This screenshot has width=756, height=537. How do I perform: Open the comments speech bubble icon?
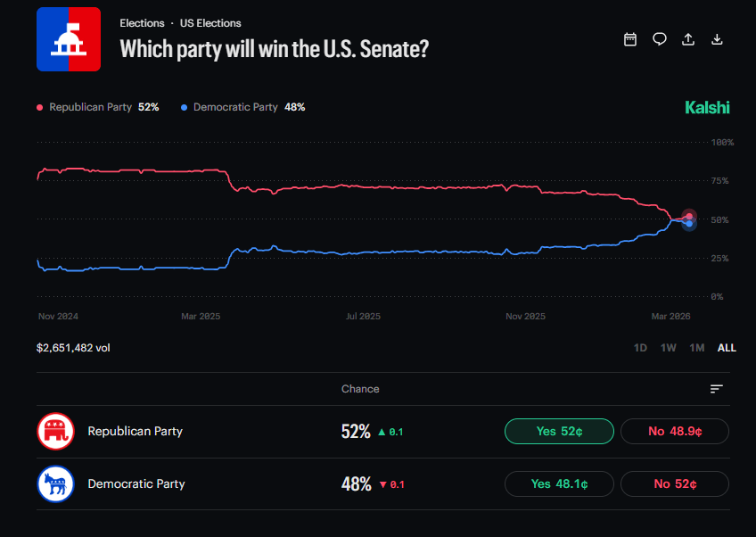pyautogui.click(x=660, y=39)
